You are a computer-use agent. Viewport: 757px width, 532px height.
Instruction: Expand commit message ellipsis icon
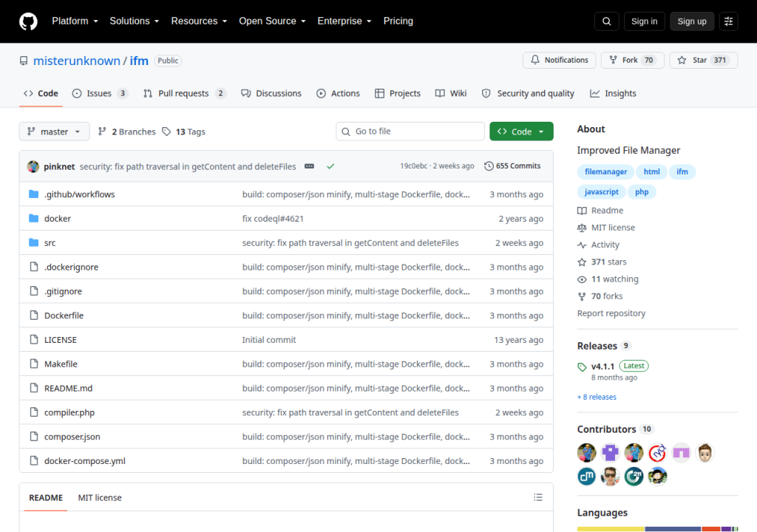pyautogui.click(x=310, y=166)
